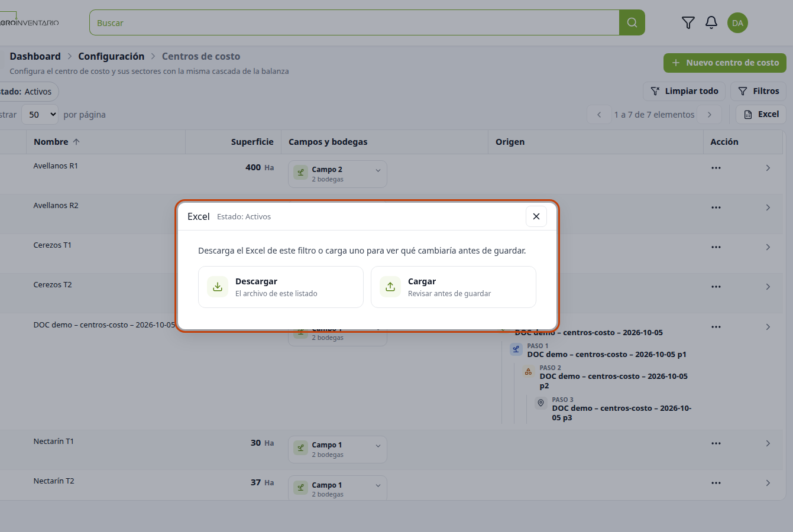Screen dimensions: 793x532
Task: Click '1 a 7 de 7 elementos' text
Action: [654, 115]
